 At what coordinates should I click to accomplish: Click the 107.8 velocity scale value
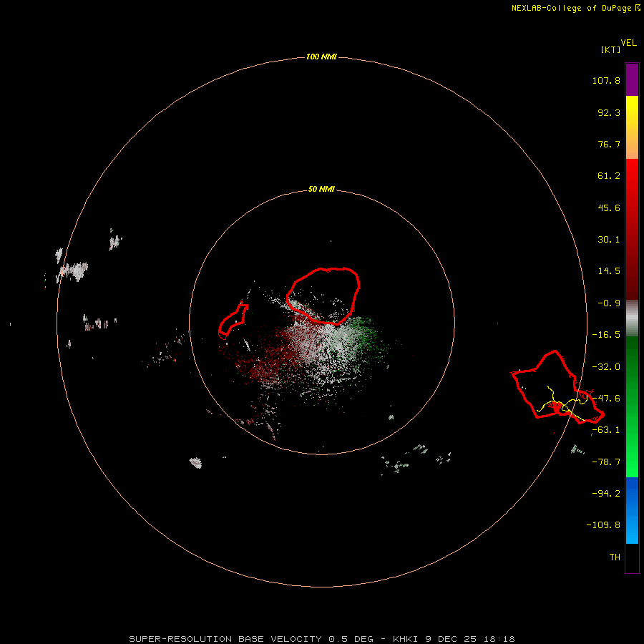(x=606, y=80)
